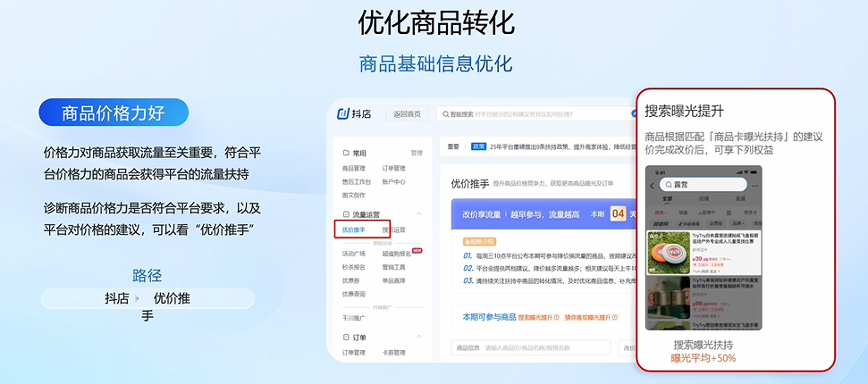Click the back arrow in phone mockup
The width and height of the screenshot is (868, 384).
pyautogui.click(x=652, y=185)
